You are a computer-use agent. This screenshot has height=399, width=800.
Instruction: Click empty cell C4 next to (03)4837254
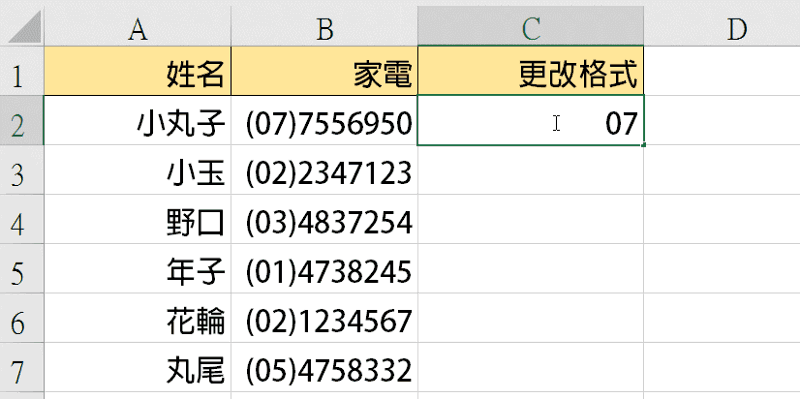(531, 219)
